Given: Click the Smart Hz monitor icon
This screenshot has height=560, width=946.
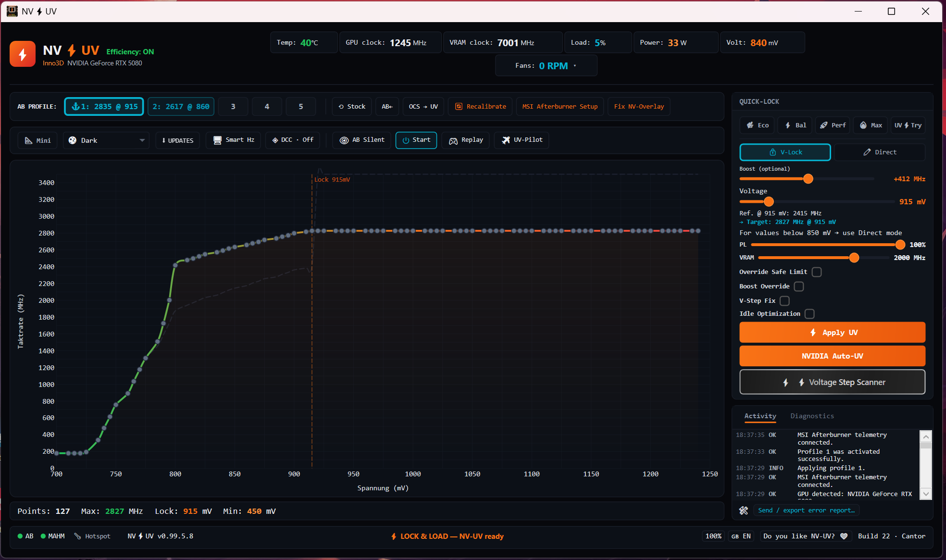Looking at the screenshot, I should [217, 140].
